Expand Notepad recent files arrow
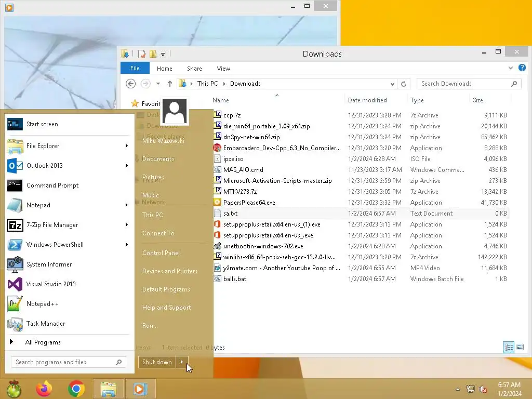This screenshot has width=532, height=399. point(127,205)
